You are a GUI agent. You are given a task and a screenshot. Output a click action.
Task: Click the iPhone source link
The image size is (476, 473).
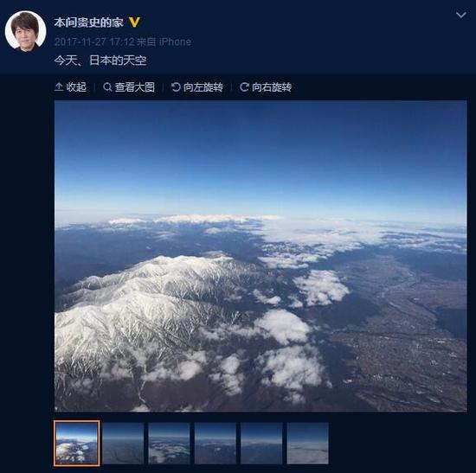[x=175, y=42]
